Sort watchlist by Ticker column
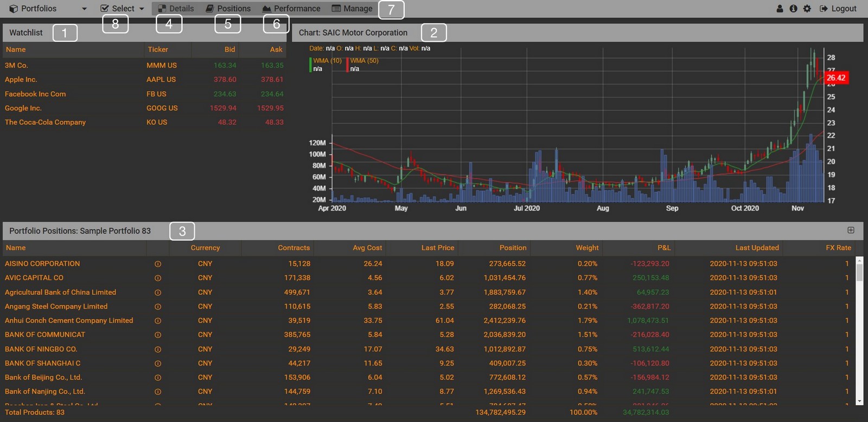The height and width of the screenshot is (422, 868). tap(158, 49)
